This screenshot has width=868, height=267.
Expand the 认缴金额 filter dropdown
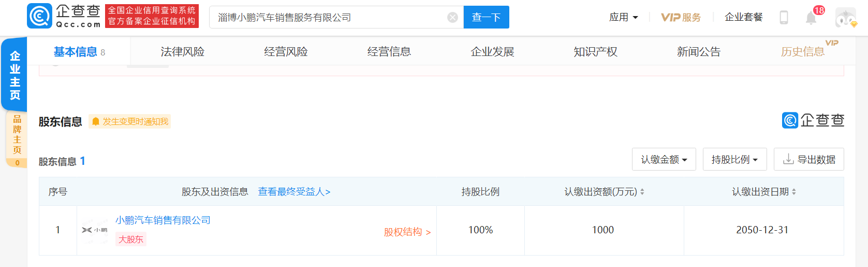[x=664, y=159]
